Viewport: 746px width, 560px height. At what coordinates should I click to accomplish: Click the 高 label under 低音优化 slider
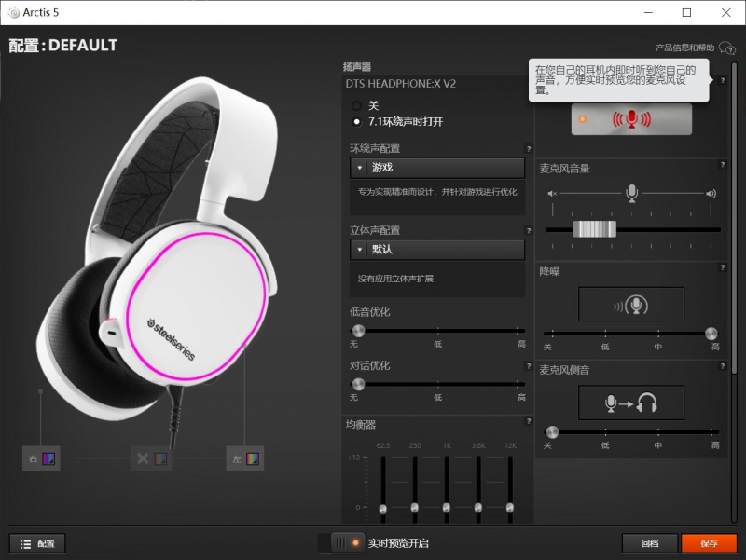(x=521, y=344)
